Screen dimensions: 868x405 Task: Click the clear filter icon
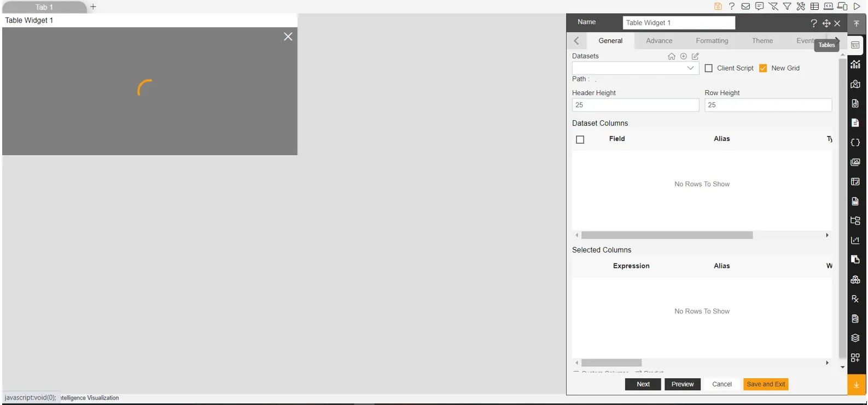[x=773, y=7]
